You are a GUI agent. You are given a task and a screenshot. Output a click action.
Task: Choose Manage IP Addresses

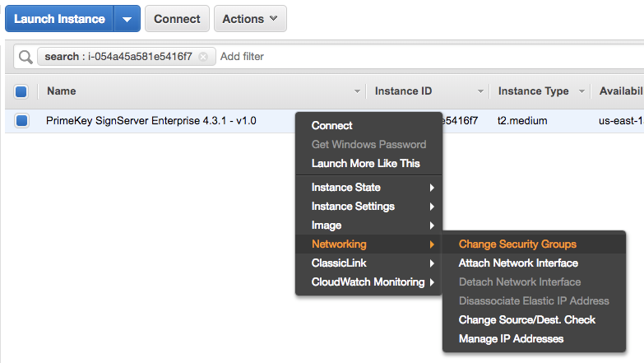click(x=511, y=338)
